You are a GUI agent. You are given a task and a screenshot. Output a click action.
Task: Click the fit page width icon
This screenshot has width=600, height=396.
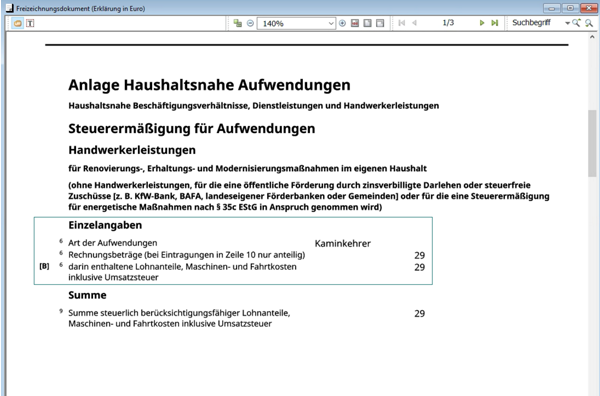pyautogui.click(x=355, y=23)
